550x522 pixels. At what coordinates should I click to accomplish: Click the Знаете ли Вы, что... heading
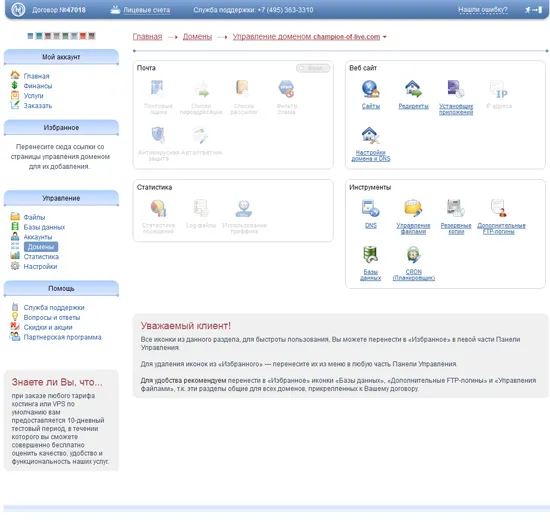pyautogui.click(x=57, y=382)
